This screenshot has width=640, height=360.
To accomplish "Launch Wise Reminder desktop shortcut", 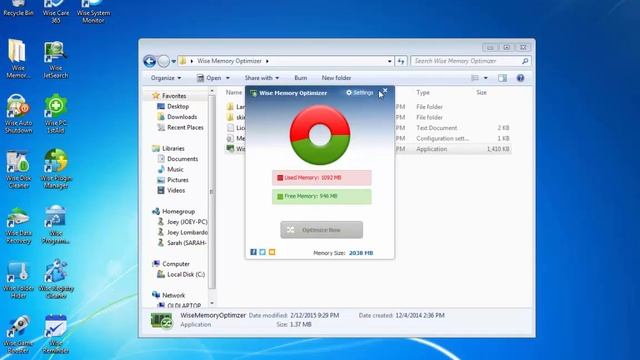I will (56, 335).
